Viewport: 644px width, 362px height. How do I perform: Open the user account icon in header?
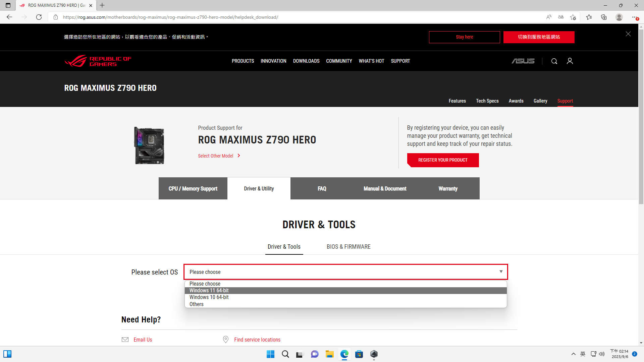coord(570,61)
